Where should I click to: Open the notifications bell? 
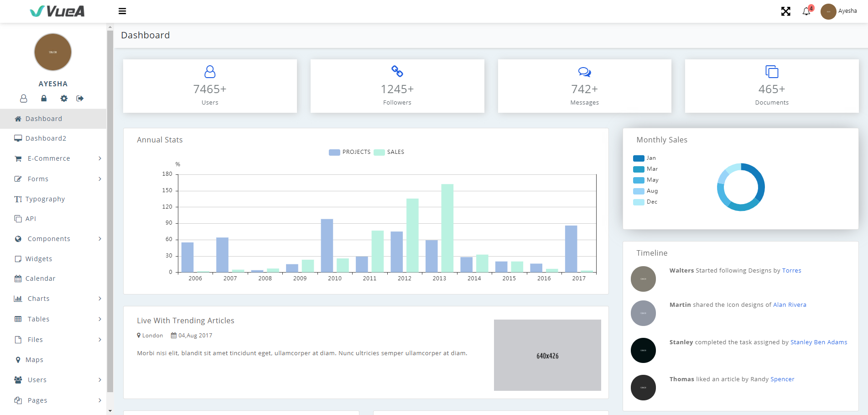(x=806, y=11)
